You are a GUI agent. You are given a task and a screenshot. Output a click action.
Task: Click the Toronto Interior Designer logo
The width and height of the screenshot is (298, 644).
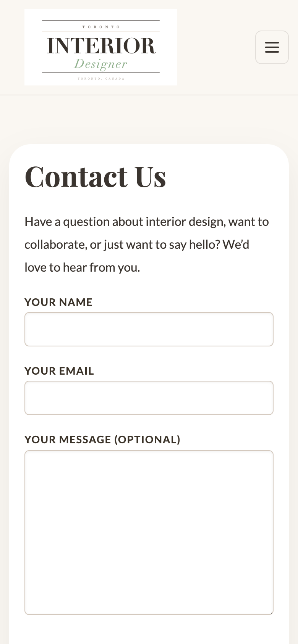tap(101, 47)
